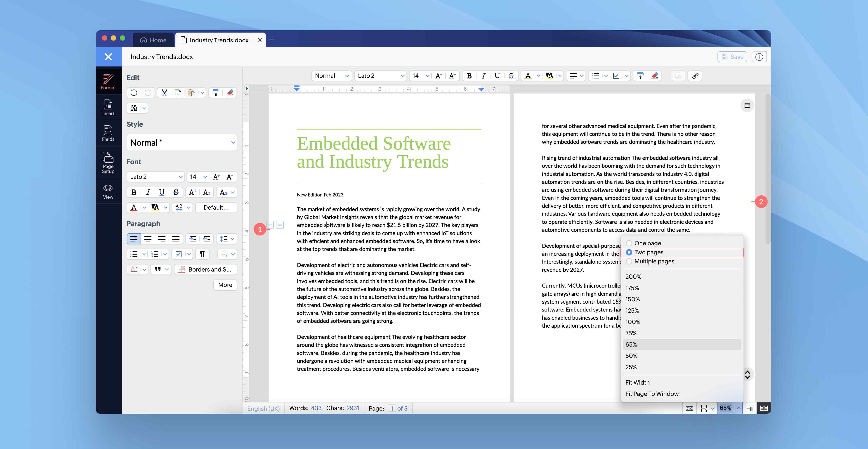868x449 pixels.
Task: Select the Two pages radio button
Action: click(629, 252)
